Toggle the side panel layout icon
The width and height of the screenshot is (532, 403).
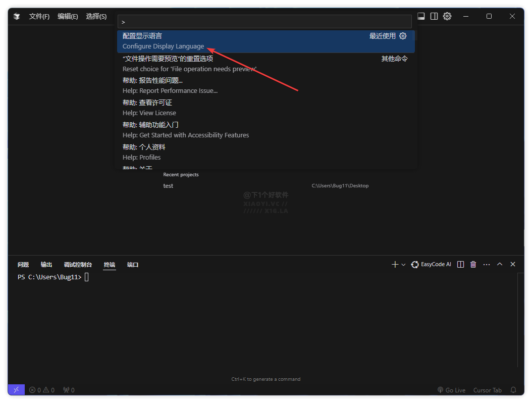point(434,16)
